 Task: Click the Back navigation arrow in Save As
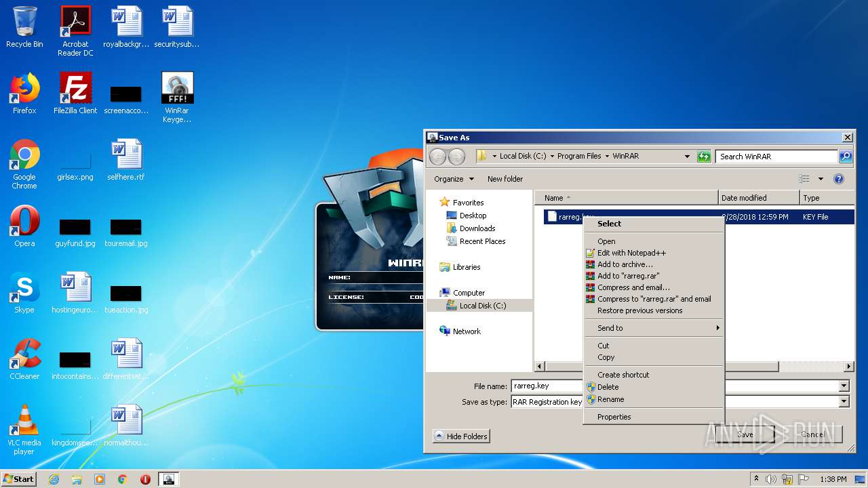click(437, 157)
